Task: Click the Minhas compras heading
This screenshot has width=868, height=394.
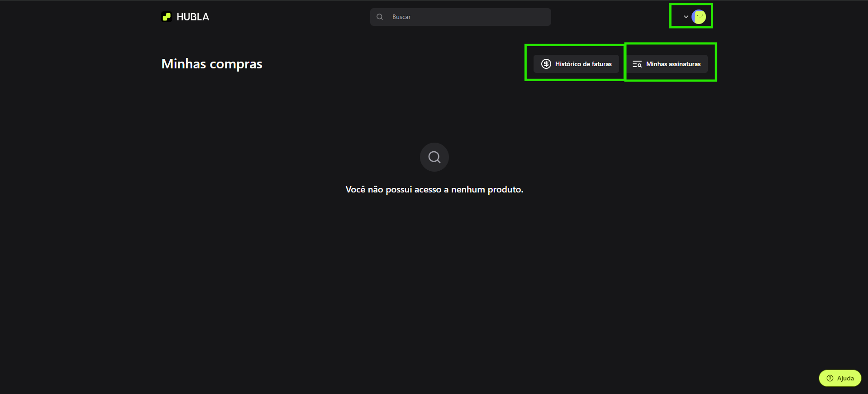Action: (212, 64)
